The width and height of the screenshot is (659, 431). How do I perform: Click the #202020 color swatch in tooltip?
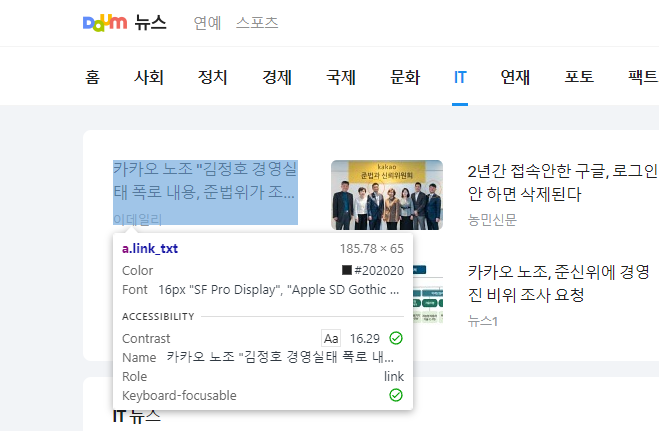[347, 270]
